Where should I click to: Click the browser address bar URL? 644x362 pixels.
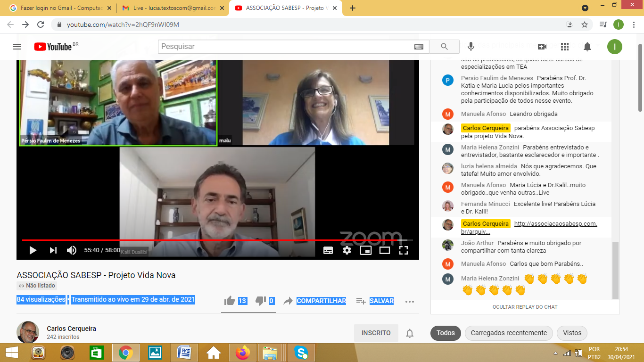coord(123,25)
